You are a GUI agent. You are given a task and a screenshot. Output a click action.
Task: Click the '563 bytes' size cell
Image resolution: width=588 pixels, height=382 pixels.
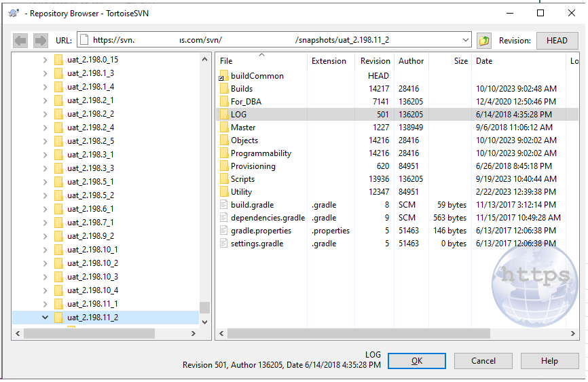coord(449,218)
